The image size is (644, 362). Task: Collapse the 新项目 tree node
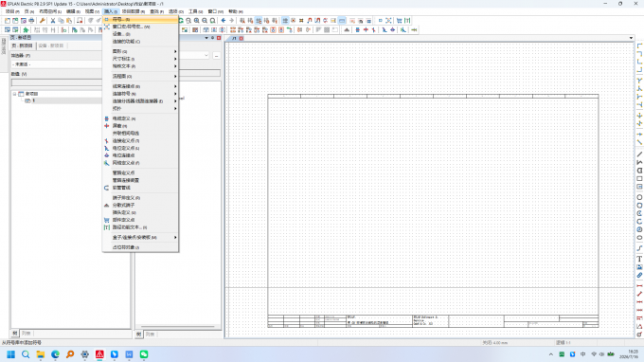tap(14, 94)
